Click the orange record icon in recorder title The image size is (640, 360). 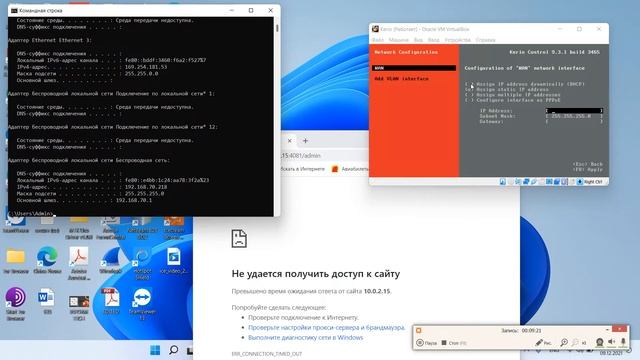click(x=418, y=330)
